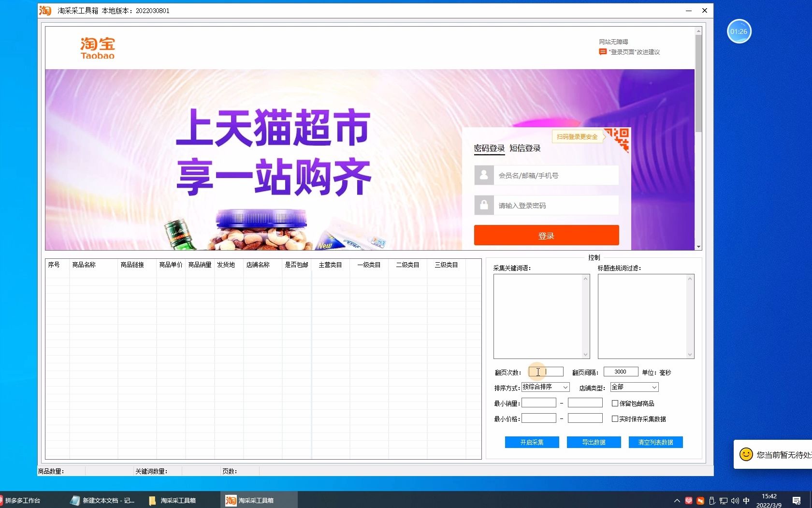Click the lock icon in the password field
Viewport: 812px width, 508px height.
pos(484,205)
